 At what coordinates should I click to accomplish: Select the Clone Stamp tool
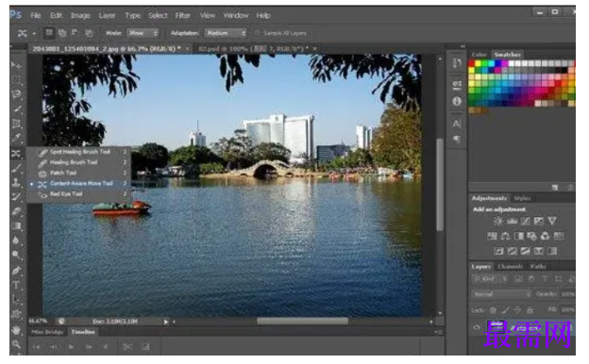click(x=16, y=182)
